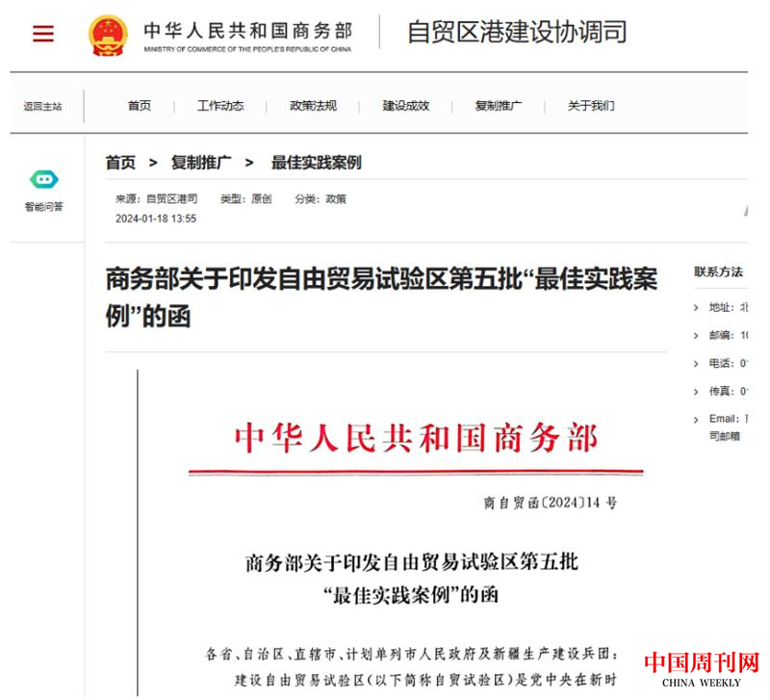Click the chevron beside 邮编
This screenshot has width=770, height=700.
(697, 335)
